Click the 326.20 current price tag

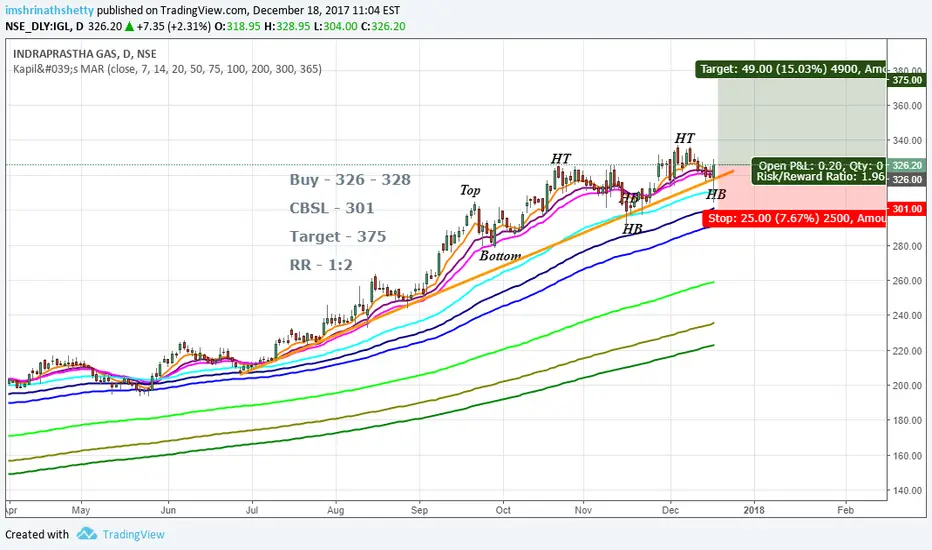906,165
